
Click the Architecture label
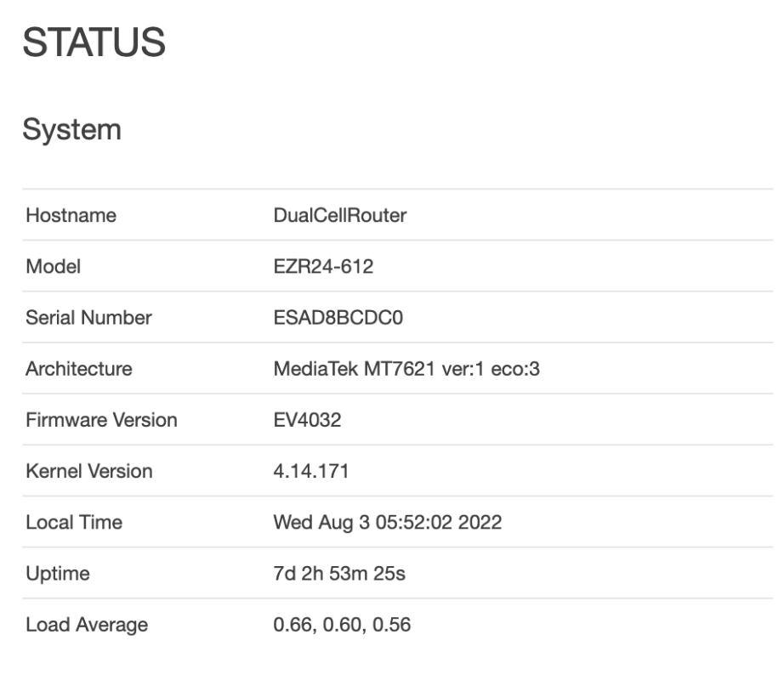click(x=79, y=369)
